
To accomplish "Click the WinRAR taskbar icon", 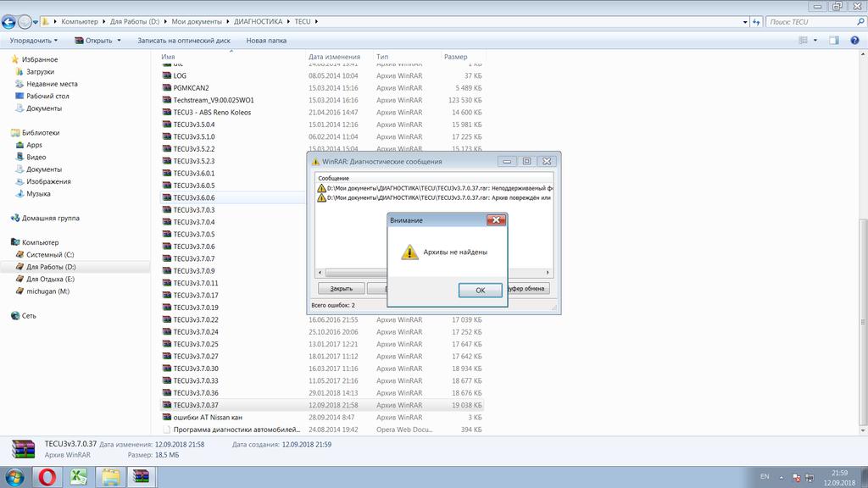I will [142, 477].
